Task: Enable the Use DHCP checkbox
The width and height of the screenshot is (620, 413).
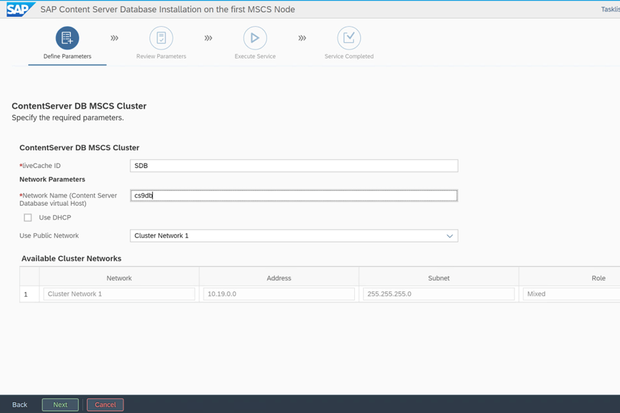Action: [28, 218]
